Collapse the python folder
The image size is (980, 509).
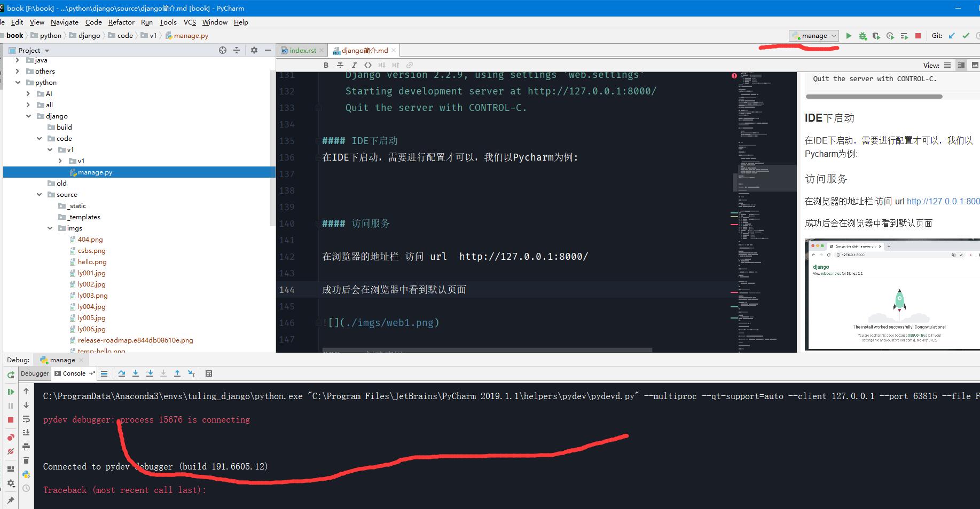pyautogui.click(x=18, y=83)
